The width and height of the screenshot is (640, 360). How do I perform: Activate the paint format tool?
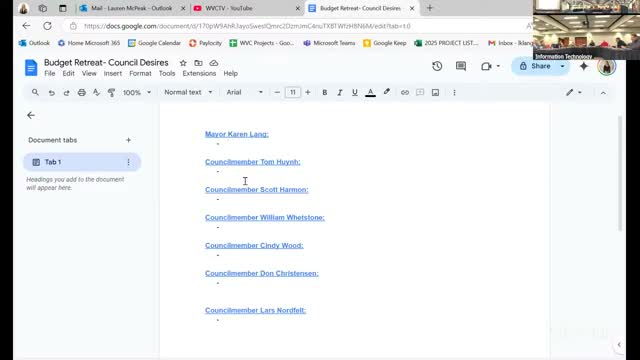(x=111, y=93)
